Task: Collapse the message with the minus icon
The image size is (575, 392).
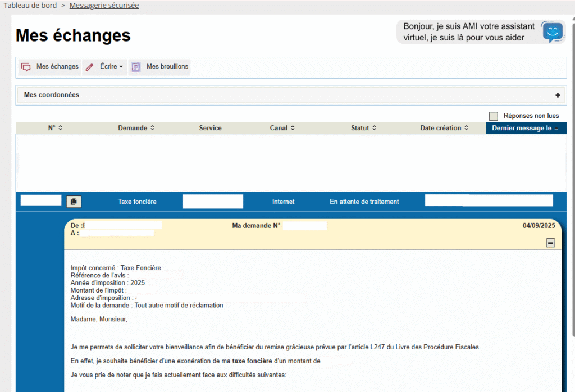Action: [550, 243]
